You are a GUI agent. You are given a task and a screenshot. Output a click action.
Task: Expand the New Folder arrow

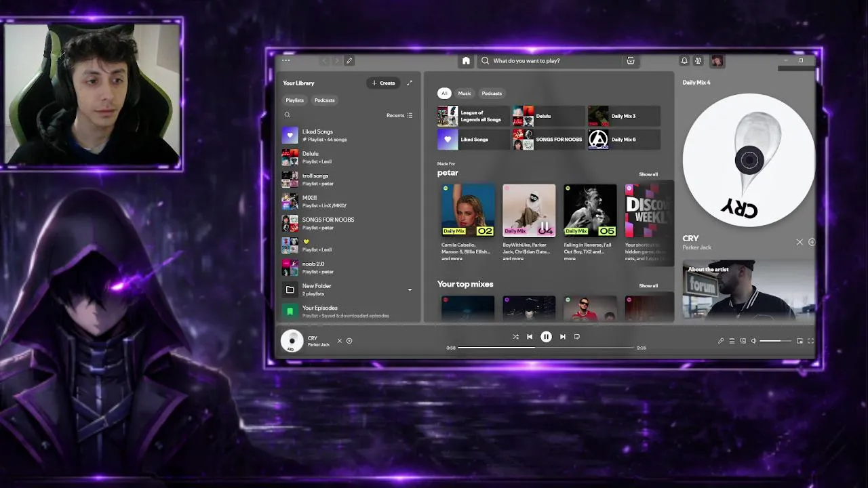pos(410,290)
